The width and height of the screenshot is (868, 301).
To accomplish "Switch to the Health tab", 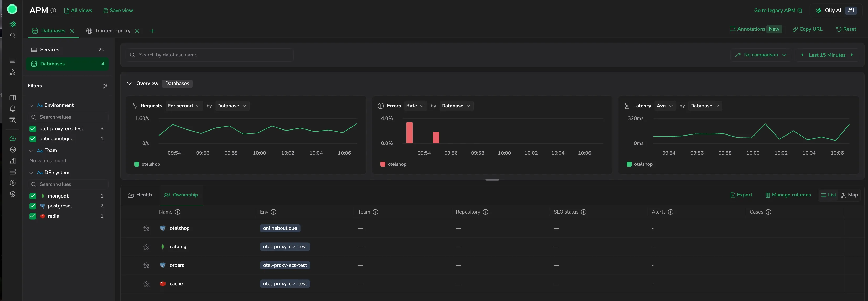I will pos(140,195).
